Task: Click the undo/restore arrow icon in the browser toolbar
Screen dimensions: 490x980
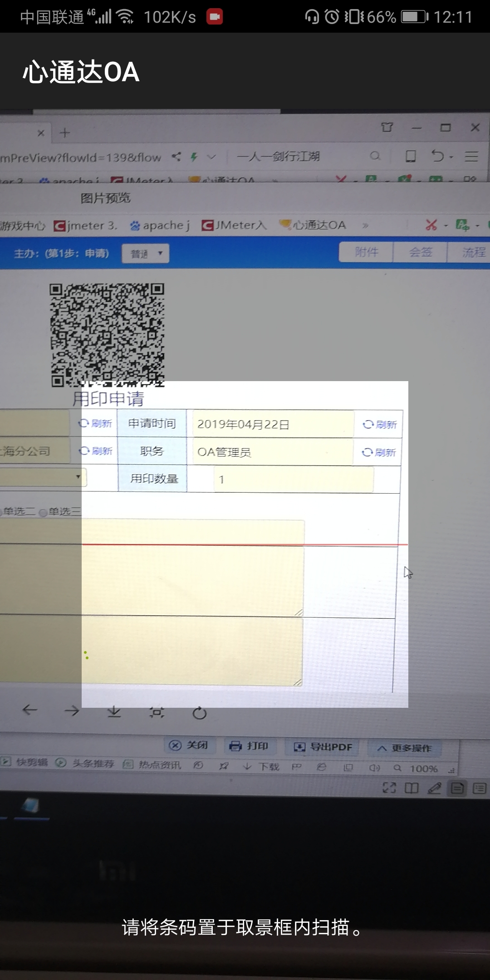Action: pos(438,156)
